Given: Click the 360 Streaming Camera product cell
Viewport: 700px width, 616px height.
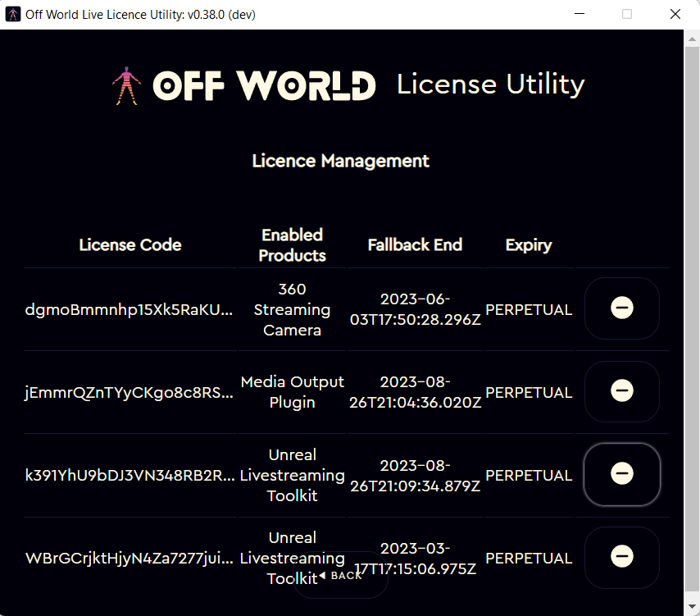Looking at the screenshot, I should [x=292, y=309].
